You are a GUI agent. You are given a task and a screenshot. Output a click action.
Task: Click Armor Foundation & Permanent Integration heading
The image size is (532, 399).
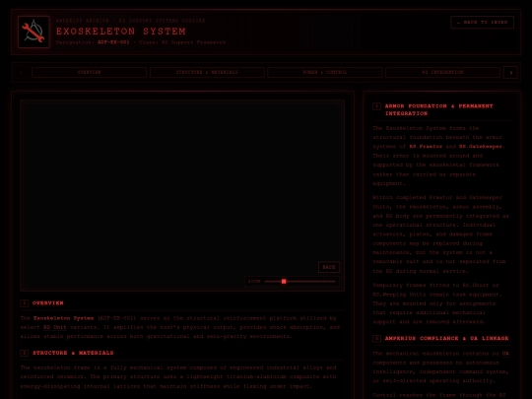coord(438,109)
